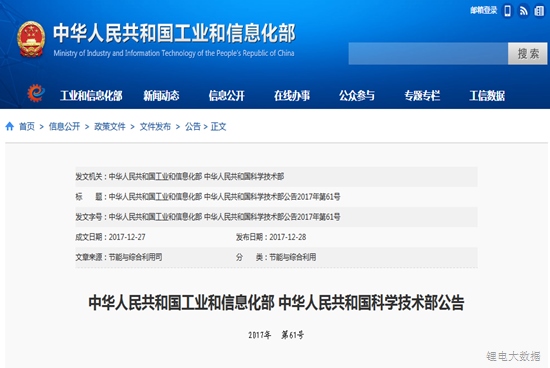Open the 工业和信息化部 nav menu
The height and width of the screenshot is (368, 550).
(91, 95)
